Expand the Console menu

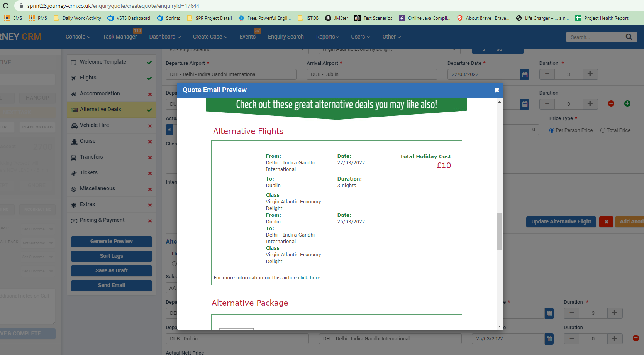pyautogui.click(x=78, y=37)
